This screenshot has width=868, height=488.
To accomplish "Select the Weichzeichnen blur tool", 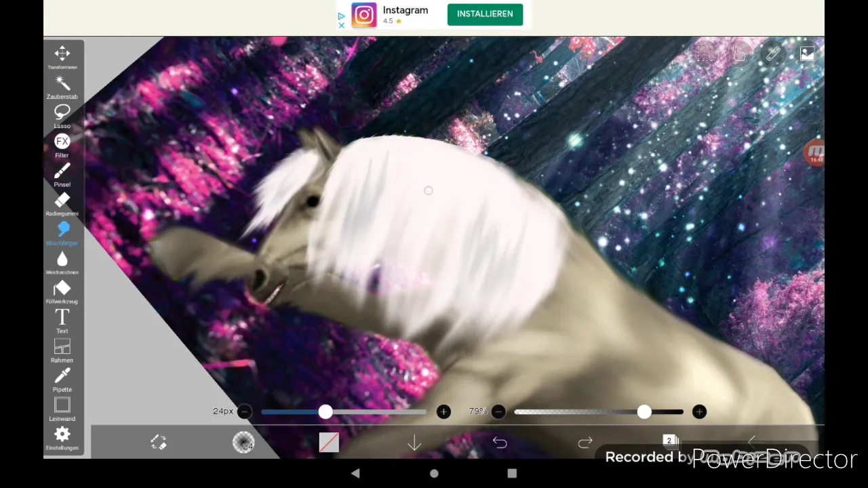I will (62, 262).
